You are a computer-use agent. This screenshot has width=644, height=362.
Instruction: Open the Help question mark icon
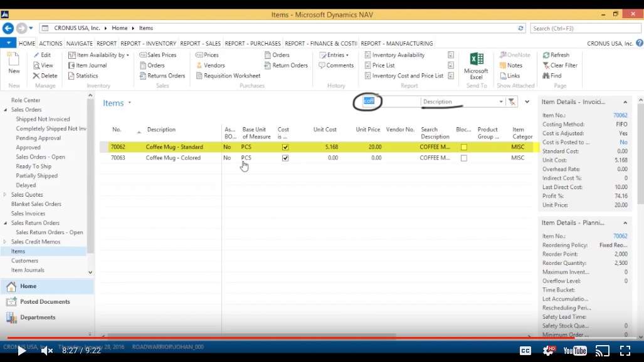(640, 43)
